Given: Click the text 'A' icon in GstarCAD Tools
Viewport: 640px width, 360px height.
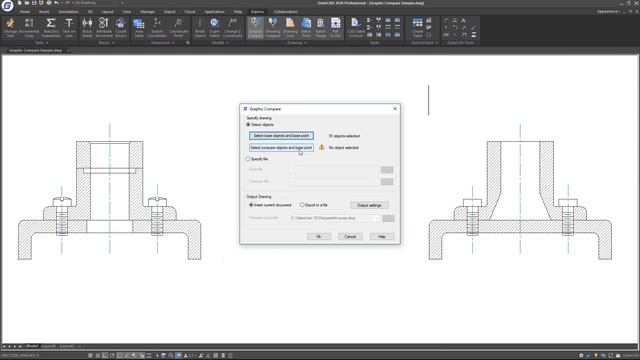Looking at the screenshot, I should point(463,20).
